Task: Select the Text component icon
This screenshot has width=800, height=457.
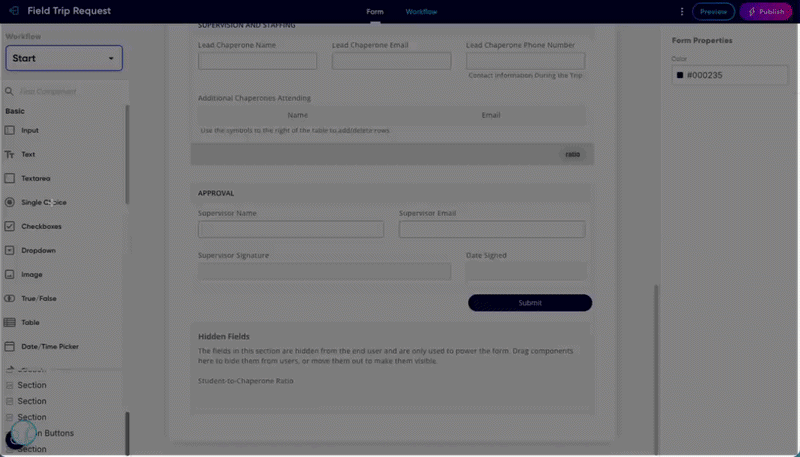Action: [x=9, y=154]
